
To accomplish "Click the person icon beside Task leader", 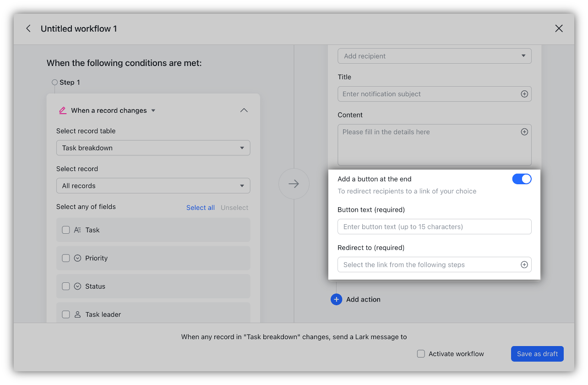I will pos(78,314).
